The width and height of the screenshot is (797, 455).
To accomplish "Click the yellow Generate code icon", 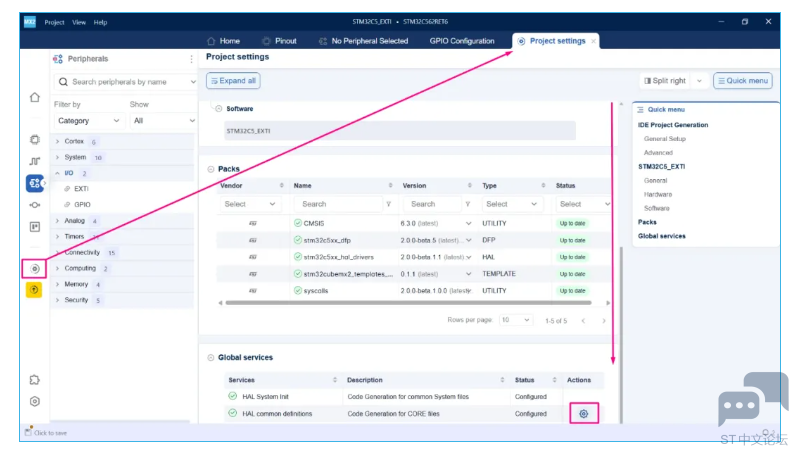I will (34, 290).
